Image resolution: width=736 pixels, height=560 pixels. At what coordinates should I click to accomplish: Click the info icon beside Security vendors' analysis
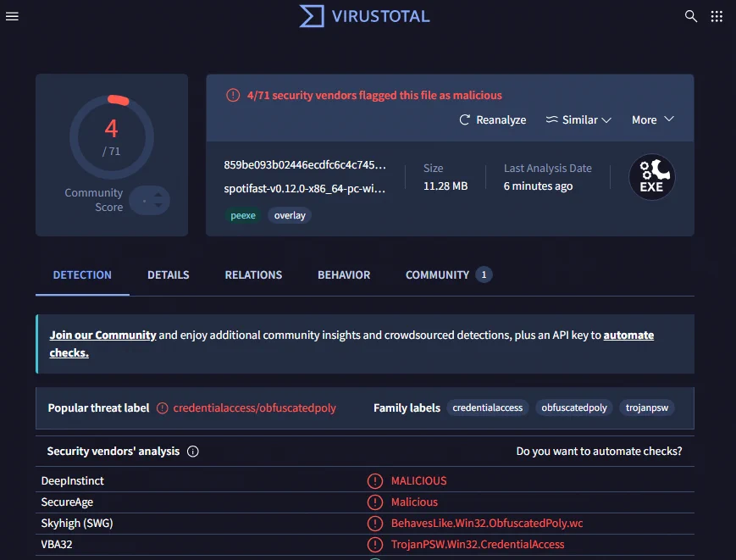tap(193, 451)
